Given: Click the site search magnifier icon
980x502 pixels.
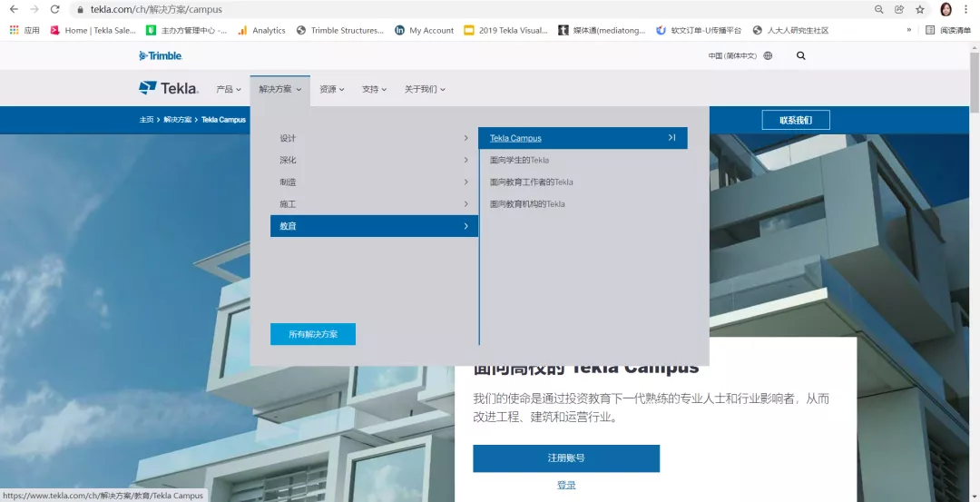Looking at the screenshot, I should coord(800,55).
